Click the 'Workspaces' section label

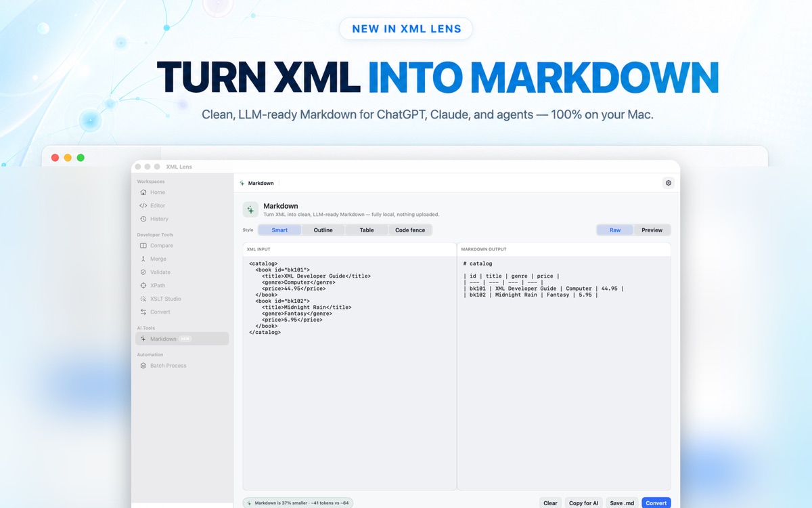click(x=151, y=182)
